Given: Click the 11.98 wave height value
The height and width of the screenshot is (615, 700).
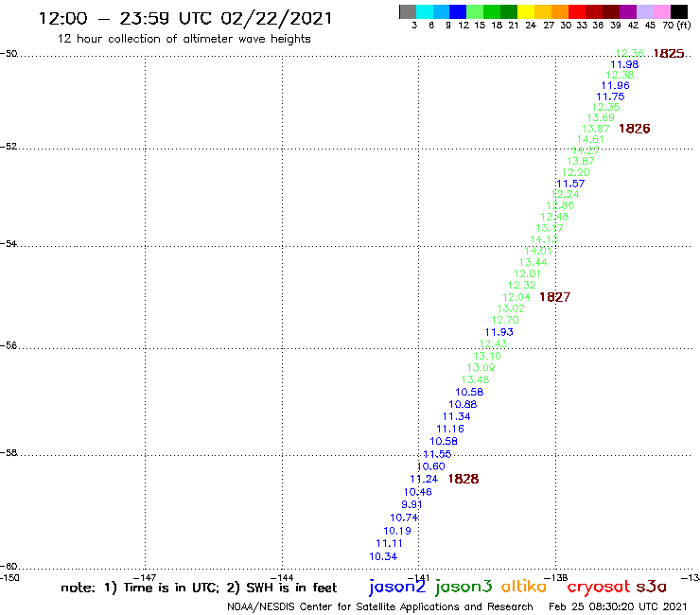Looking at the screenshot, I should point(624,64).
